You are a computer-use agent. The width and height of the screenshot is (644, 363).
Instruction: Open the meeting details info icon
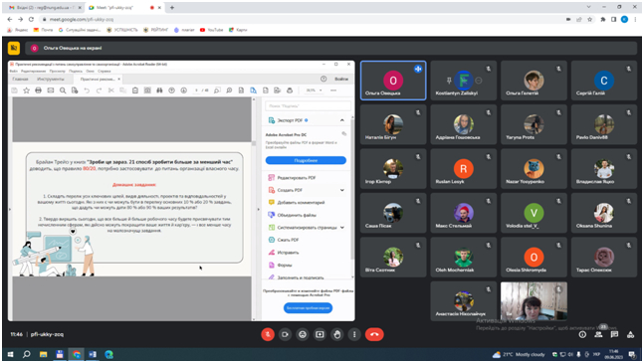click(582, 335)
